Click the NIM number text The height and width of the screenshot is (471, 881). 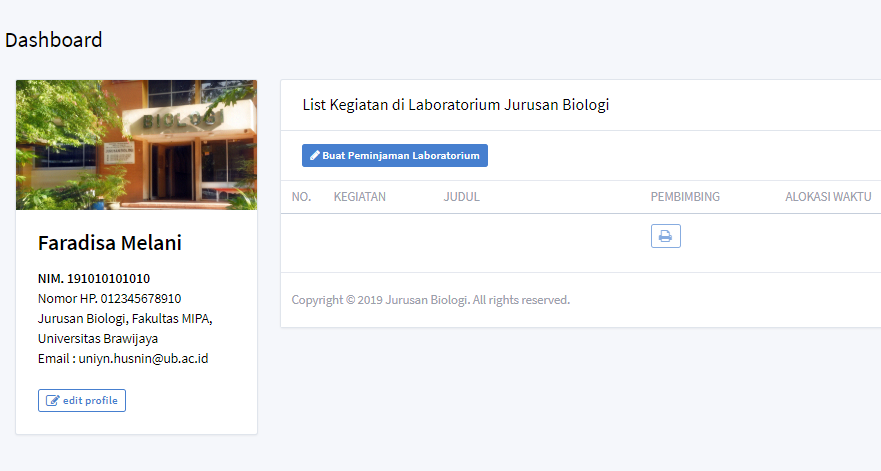pyautogui.click(x=94, y=278)
